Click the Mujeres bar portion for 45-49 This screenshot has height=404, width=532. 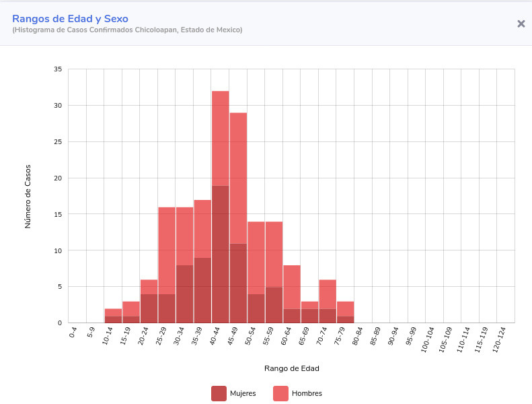coord(238,283)
